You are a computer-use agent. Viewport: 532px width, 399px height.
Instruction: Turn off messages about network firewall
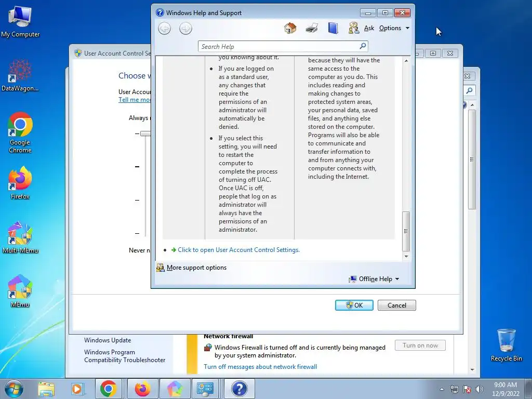tap(260, 366)
